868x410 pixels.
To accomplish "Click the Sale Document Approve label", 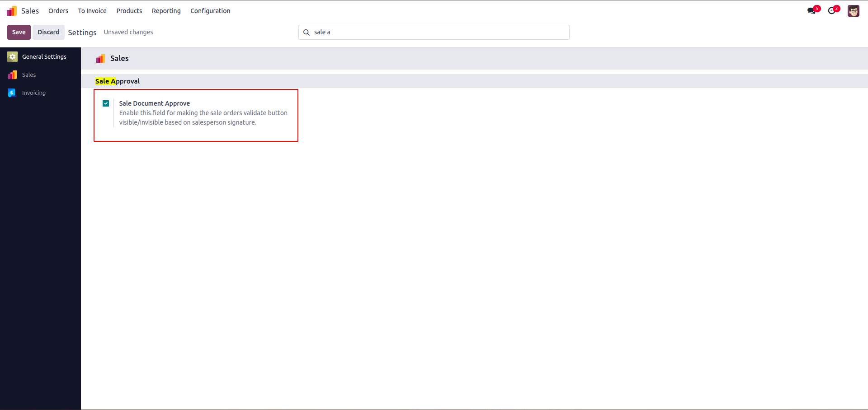I will [x=155, y=103].
